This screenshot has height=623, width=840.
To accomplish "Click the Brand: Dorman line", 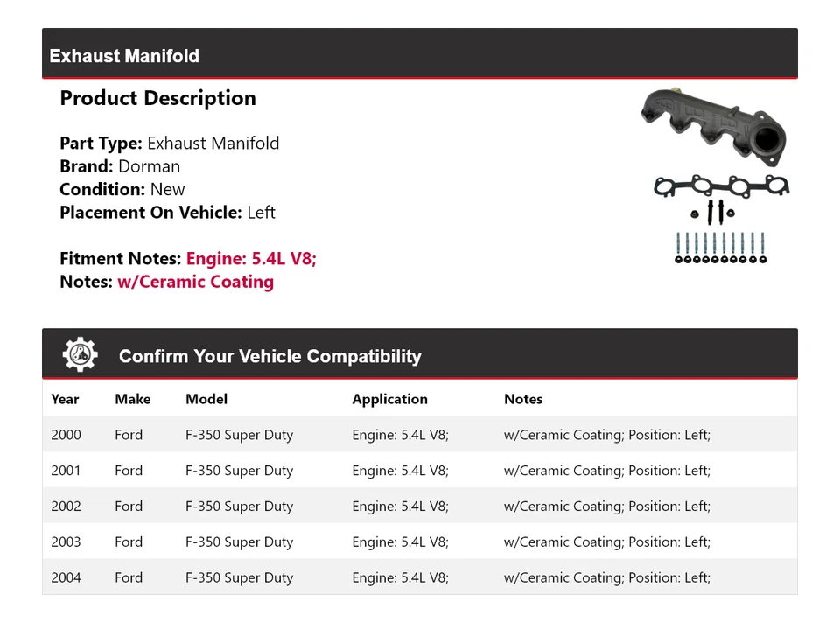I will click(120, 166).
